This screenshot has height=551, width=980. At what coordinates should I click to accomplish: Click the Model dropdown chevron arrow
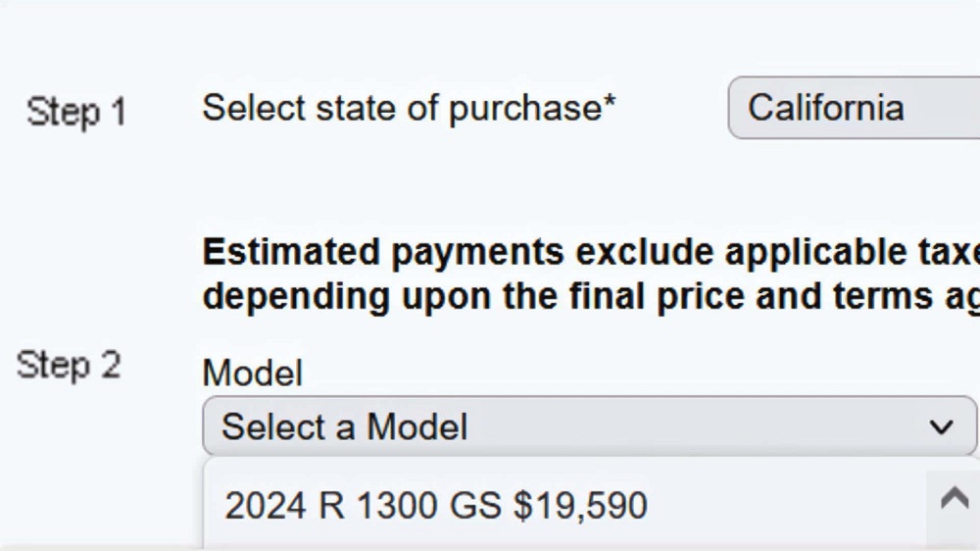(941, 427)
